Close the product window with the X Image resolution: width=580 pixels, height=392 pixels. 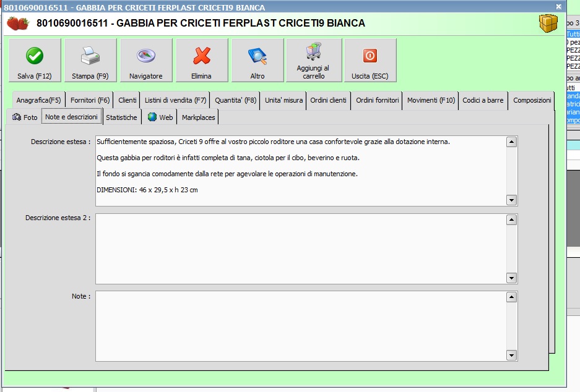pos(558,7)
